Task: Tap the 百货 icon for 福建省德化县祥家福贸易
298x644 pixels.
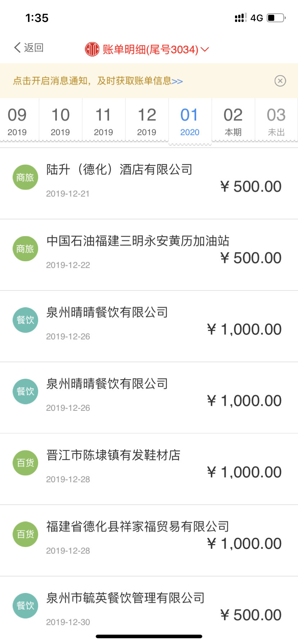Action: tap(25, 534)
